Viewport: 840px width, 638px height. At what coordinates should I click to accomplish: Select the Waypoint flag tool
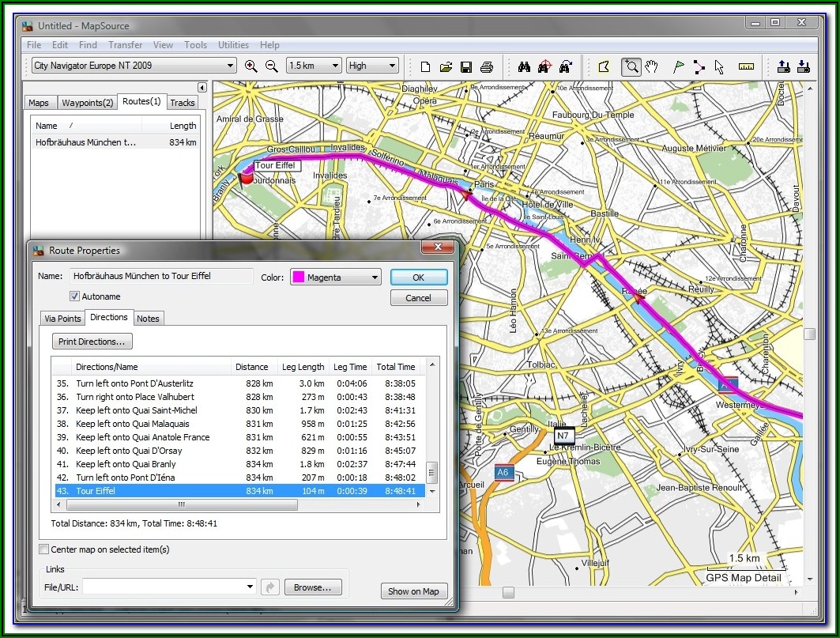pyautogui.click(x=678, y=66)
